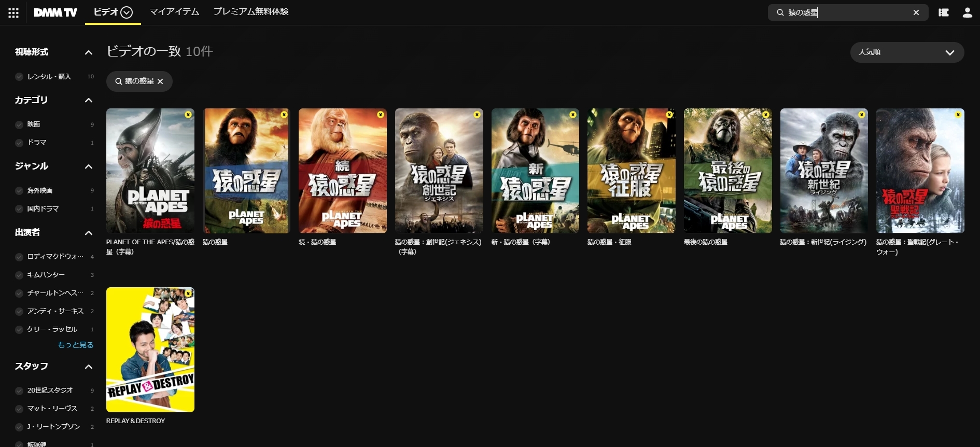Check the 映画 category filter
Screen dimensions: 980x447
pos(19,124)
